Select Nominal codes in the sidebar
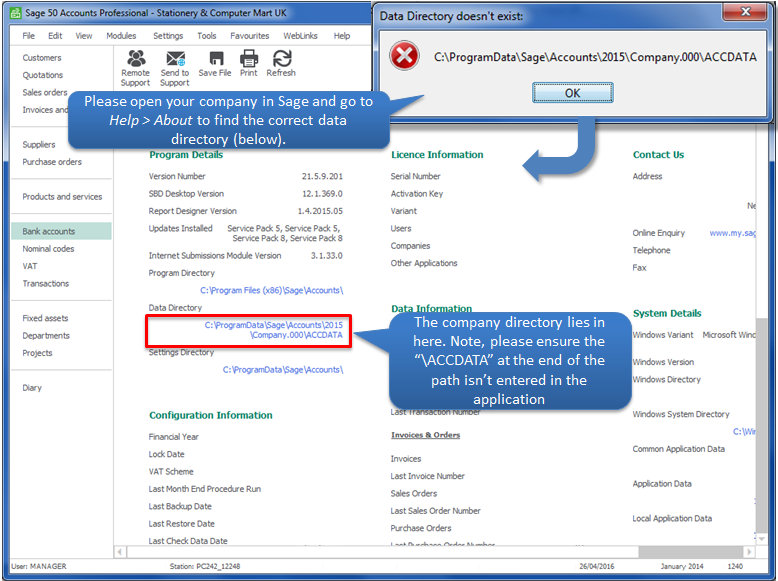 tap(48, 249)
